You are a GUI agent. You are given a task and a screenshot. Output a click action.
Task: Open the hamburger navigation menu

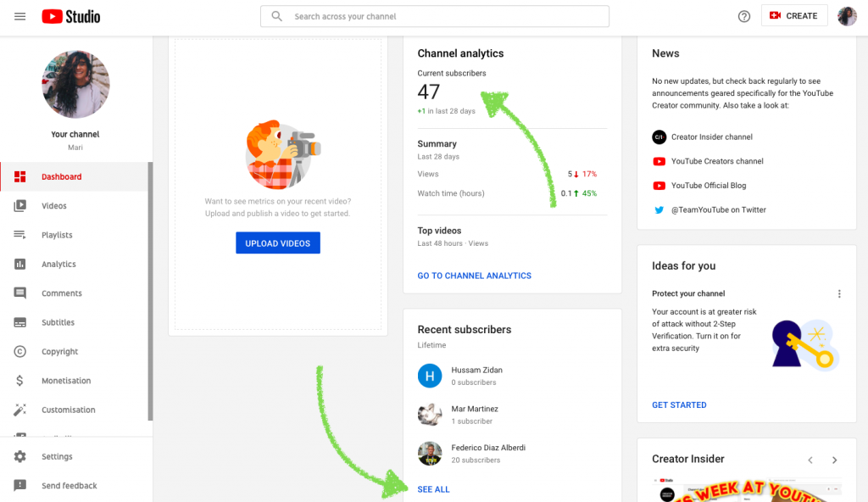click(x=20, y=15)
